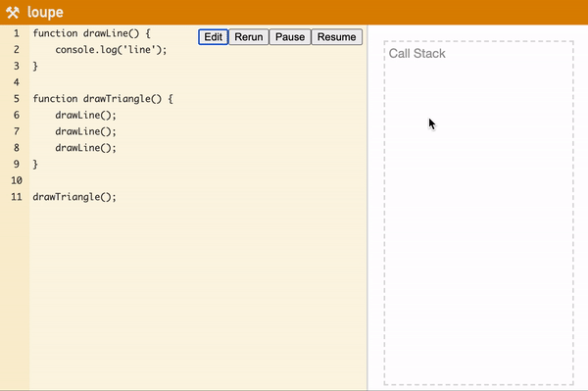This screenshot has height=391, width=588.
Task: Click the drawLine(); call on line 8
Action: tap(86, 148)
